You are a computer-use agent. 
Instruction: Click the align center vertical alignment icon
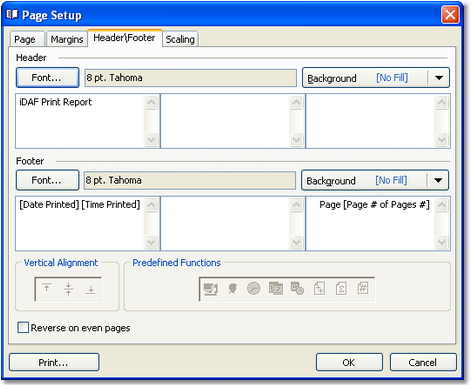pos(68,289)
